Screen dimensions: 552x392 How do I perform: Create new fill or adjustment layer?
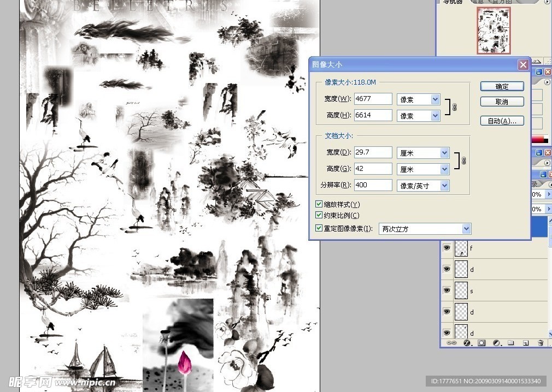[x=496, y=343]
